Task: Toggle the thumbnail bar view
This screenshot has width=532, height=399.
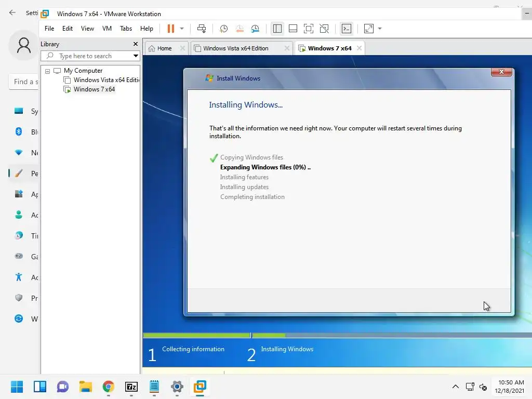Action: coord(293,29)
